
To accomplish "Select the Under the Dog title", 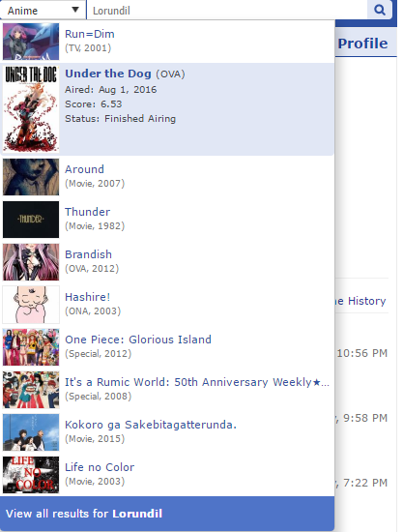I will pos(108,74).
